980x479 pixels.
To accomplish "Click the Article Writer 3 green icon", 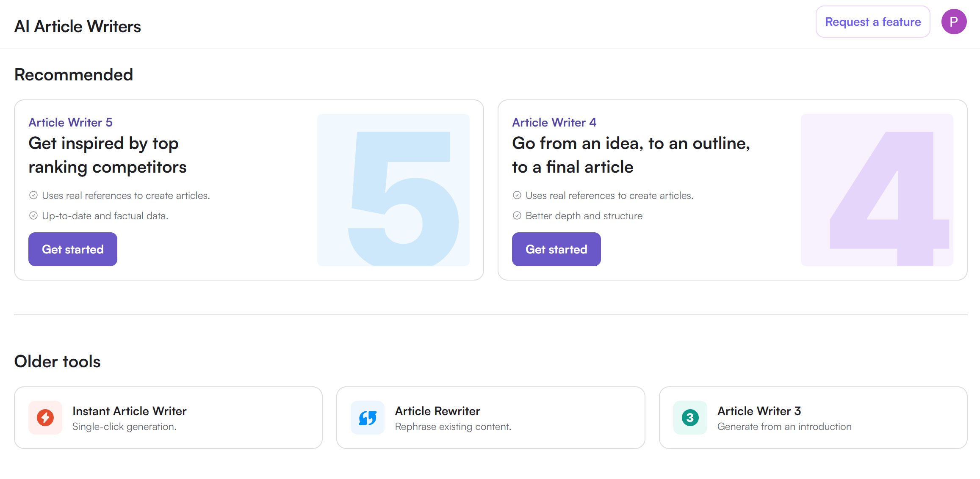I will [690, 418].
